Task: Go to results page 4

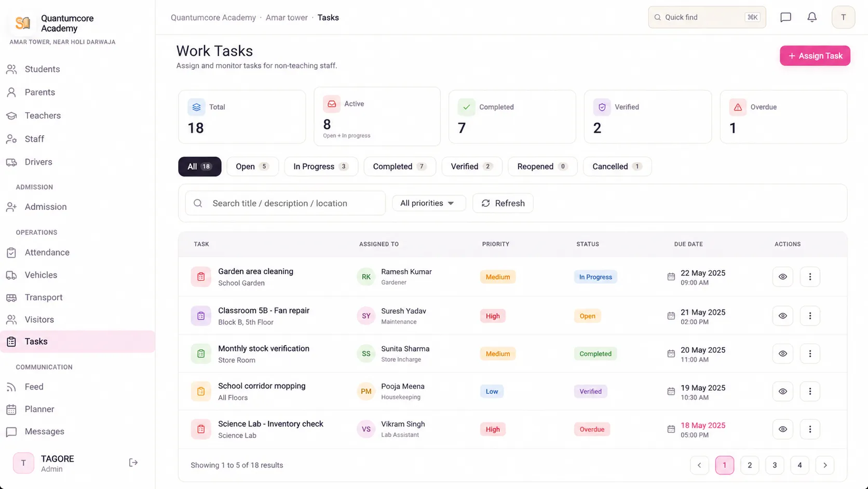Action: [x=799, y=465]
